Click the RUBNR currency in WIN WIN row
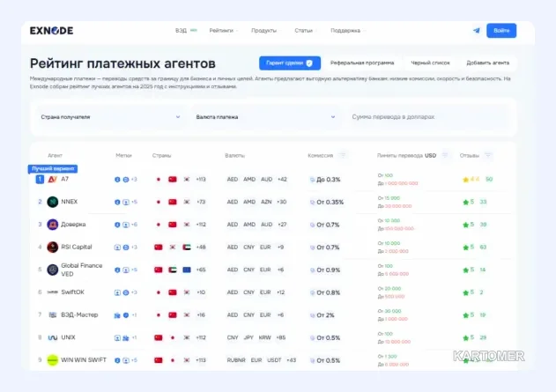Screen dimensions: 556x392 point(236,360)
